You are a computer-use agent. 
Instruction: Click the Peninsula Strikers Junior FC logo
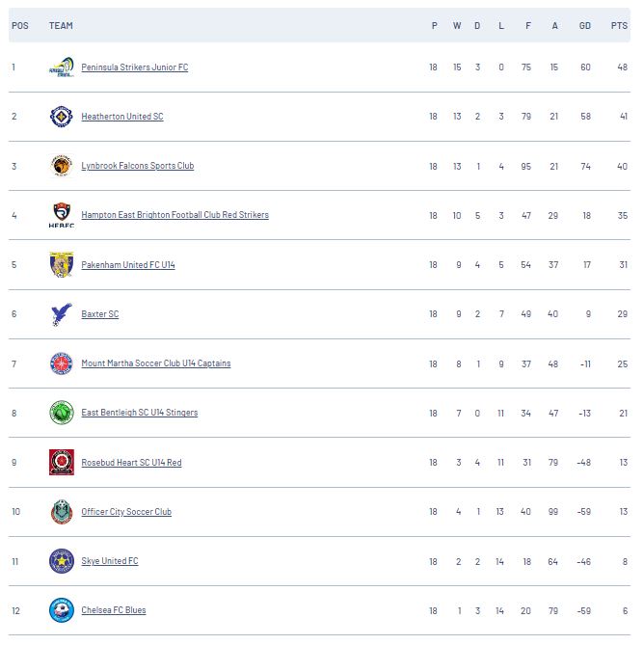[62, 67]
